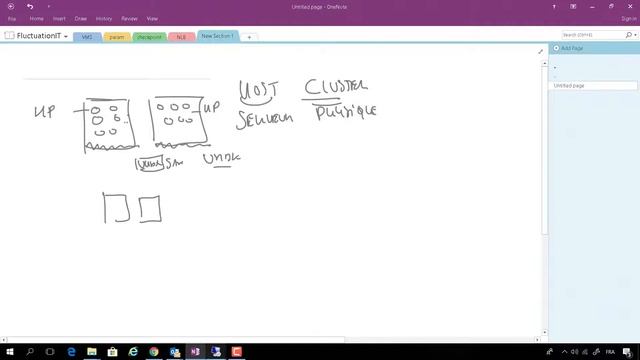Screen dimensions: 640x360
Task: Open Task View from taskbar
Action: [x=50, y=351]
